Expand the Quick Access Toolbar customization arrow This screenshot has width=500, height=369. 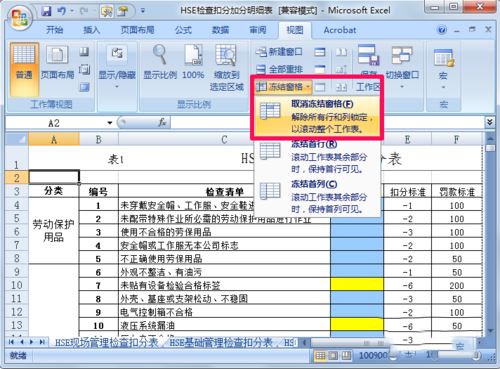click(143, 11)
